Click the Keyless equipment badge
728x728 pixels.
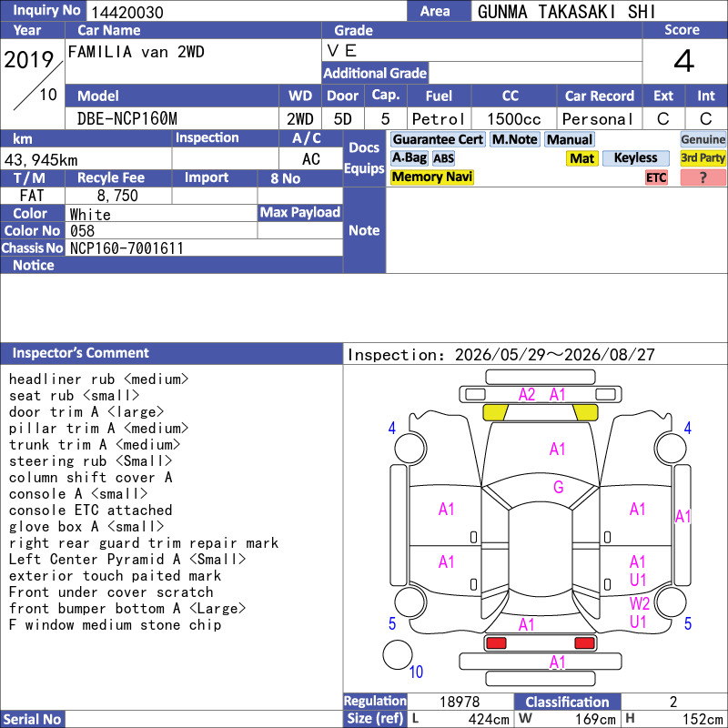(635, 157)
